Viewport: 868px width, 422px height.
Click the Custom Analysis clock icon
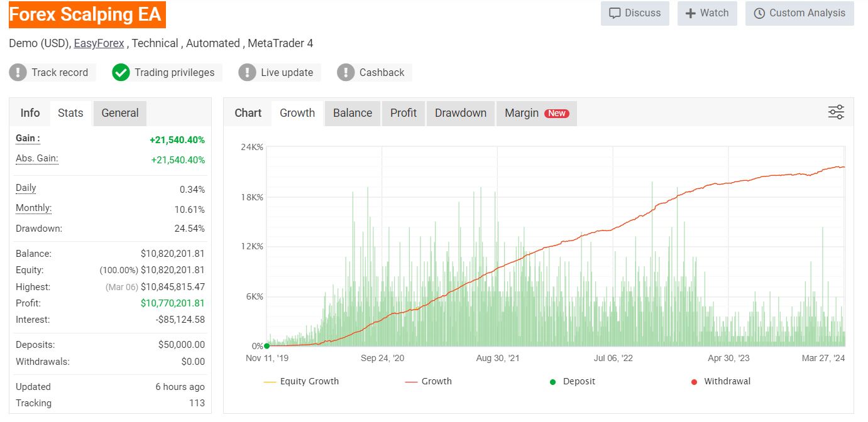point(760,13)
